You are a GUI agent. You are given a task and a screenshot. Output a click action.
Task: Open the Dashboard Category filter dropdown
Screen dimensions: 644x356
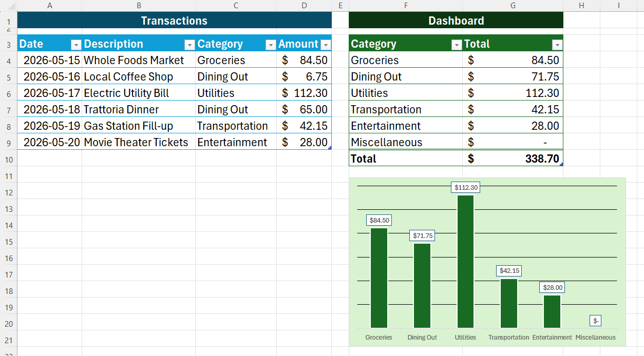pyautogui.click(x=457, y=45)
